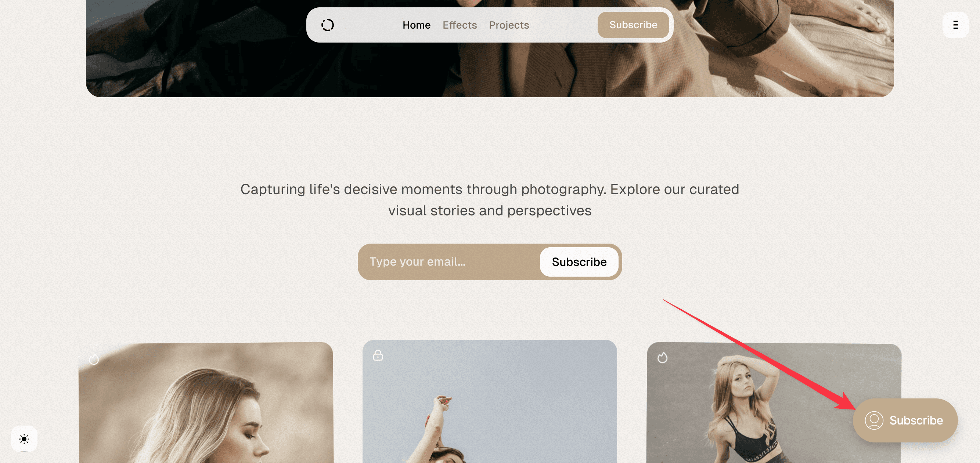Click the "Capturing life's decisive moments" tagline text

point(490,200)
